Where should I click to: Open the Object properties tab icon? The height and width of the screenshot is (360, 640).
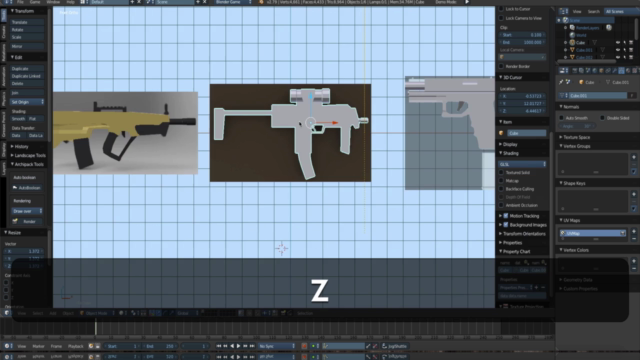(x=601, y=71)
